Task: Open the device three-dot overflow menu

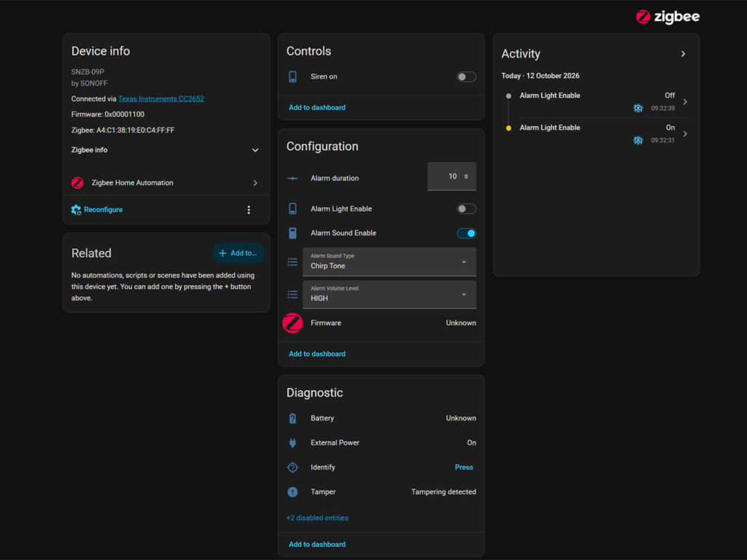Action: tap(249, 209)
